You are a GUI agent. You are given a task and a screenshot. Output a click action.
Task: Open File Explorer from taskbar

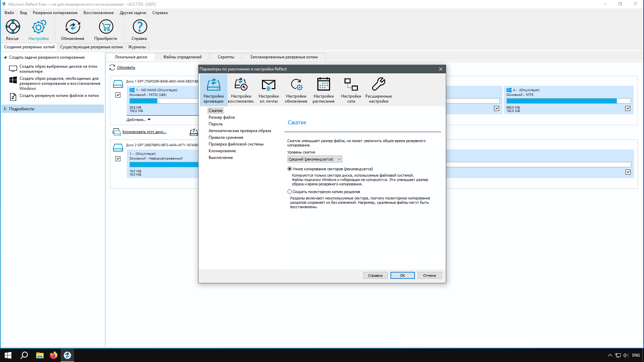(40, 355)
